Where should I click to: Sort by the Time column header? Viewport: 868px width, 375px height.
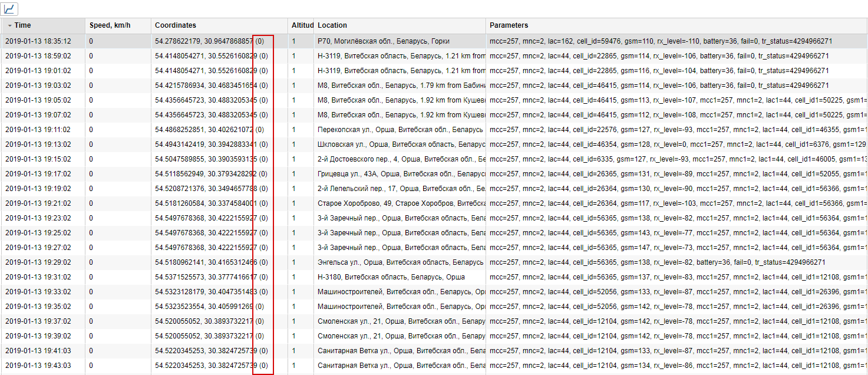coord(24,25)
